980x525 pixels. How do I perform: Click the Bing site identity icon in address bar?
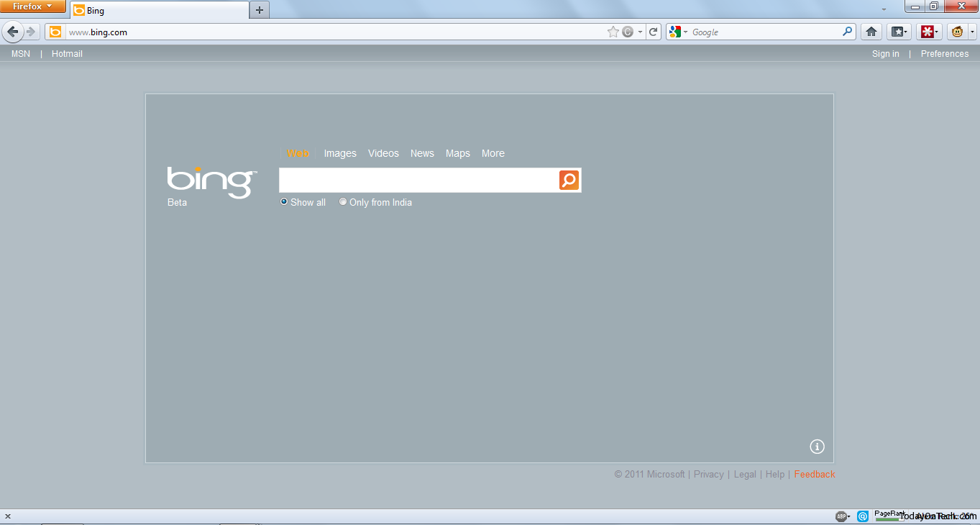55,32
